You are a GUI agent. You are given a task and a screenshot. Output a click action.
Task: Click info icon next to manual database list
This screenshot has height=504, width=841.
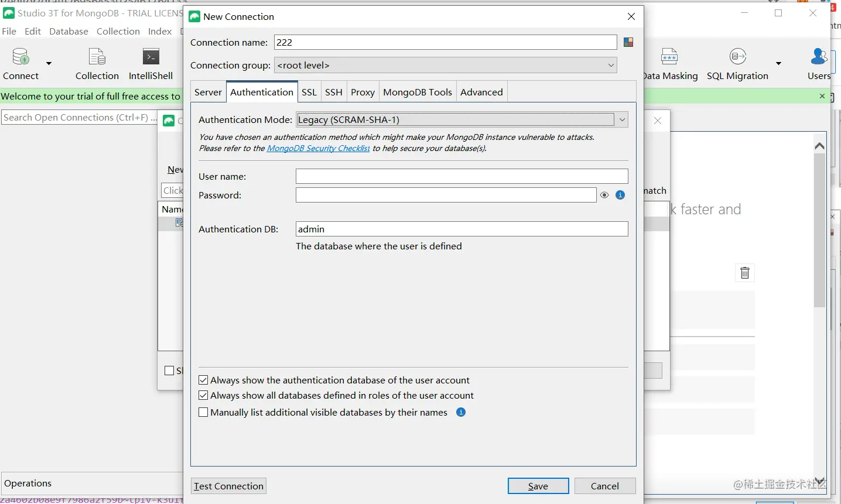pos(461,412)
